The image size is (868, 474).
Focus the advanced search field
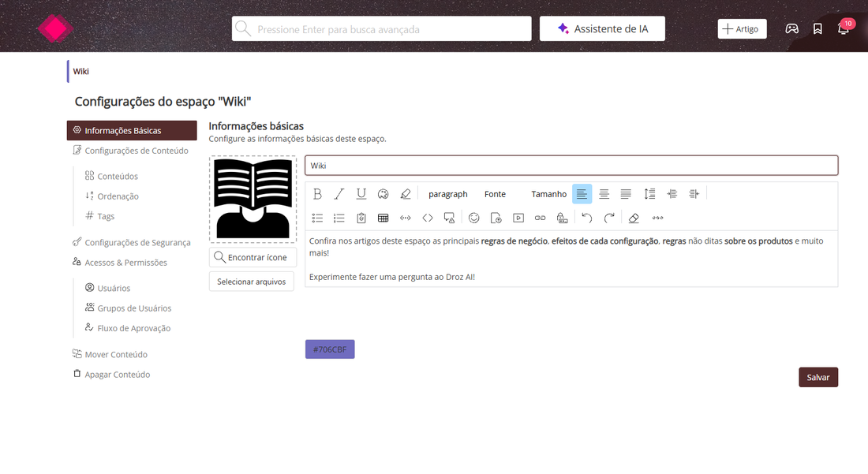point(381,28)
